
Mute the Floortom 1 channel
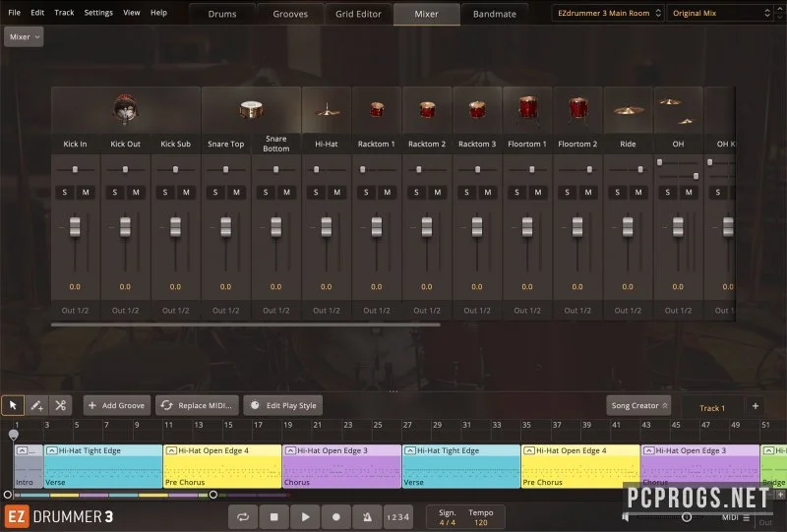click(538, 192)
